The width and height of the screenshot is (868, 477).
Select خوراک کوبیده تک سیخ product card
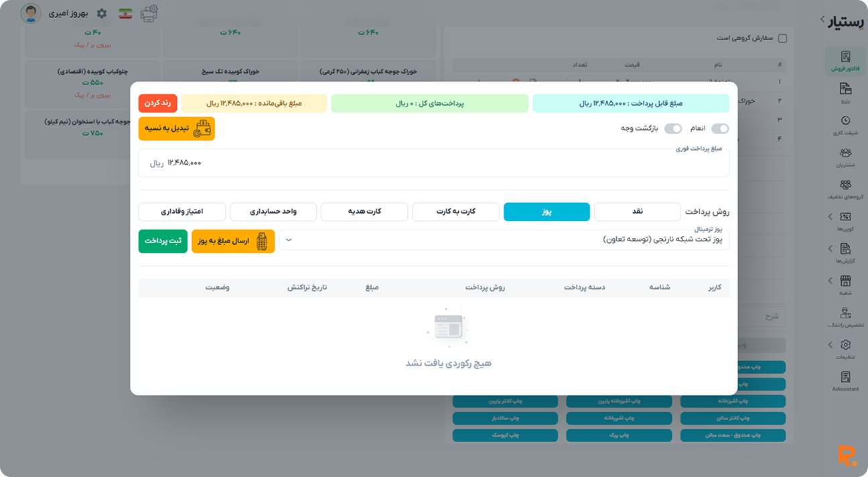[x=230, y=72]
